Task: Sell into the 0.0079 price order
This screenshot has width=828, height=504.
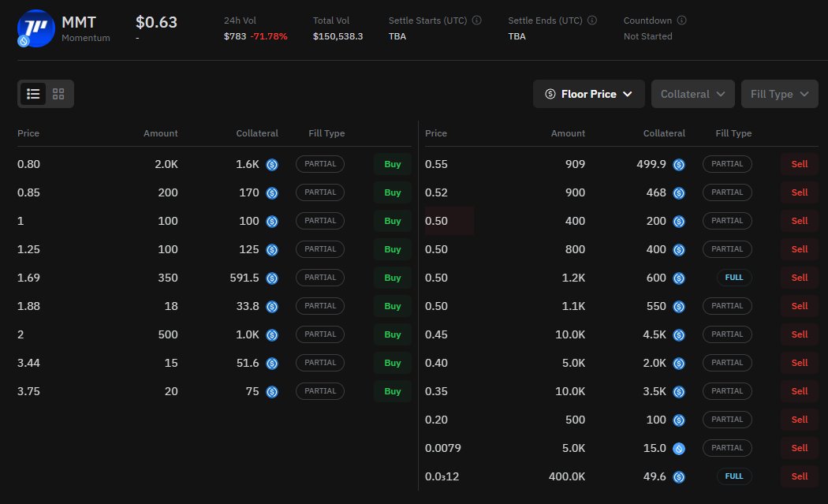Action: pyautogui.click(x=800, y=448)
